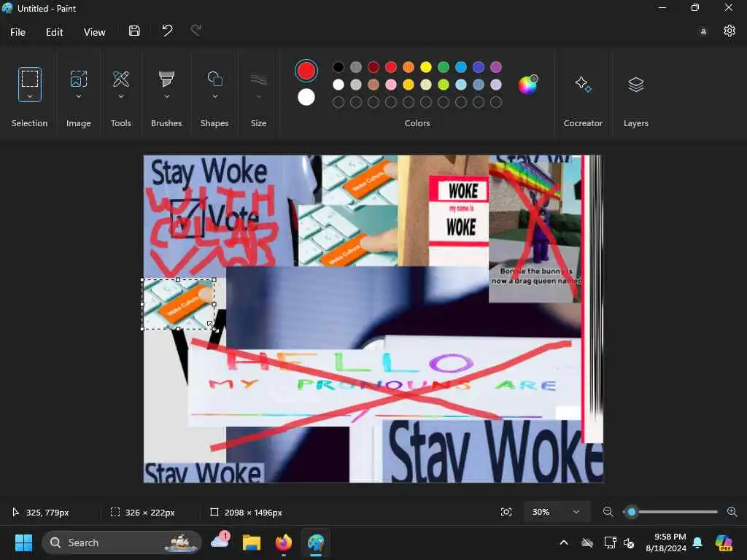Click the first empty custom color slot
This screenshot has height=560, width=747.
(338, 102)
